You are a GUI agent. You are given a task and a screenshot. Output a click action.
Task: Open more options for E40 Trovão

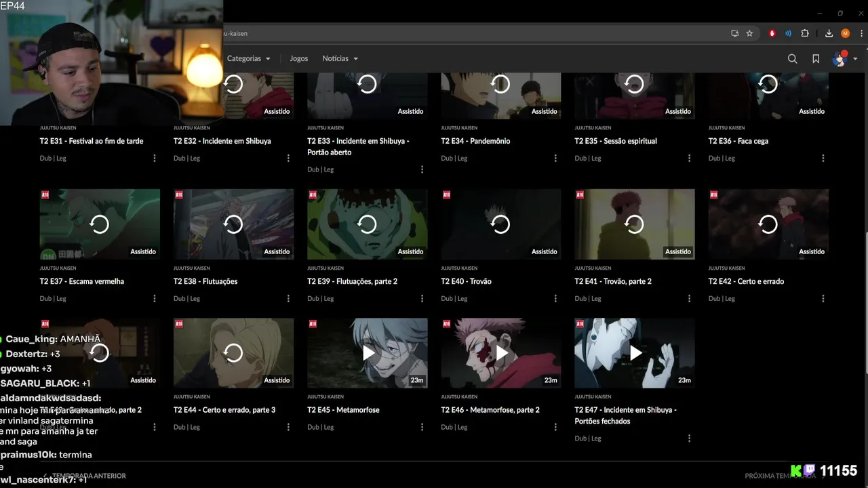(x=555, y=298)
